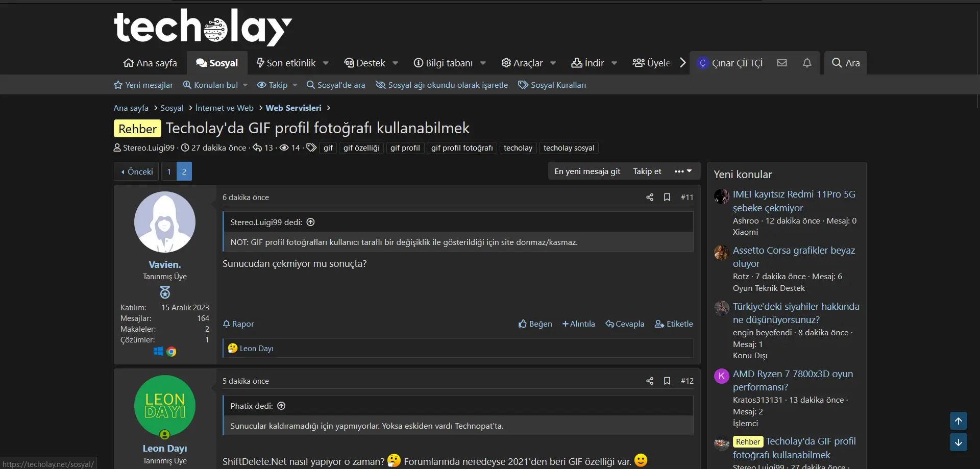
Task: Like post #11 with Beğen
Action: [x=535, y=324]
